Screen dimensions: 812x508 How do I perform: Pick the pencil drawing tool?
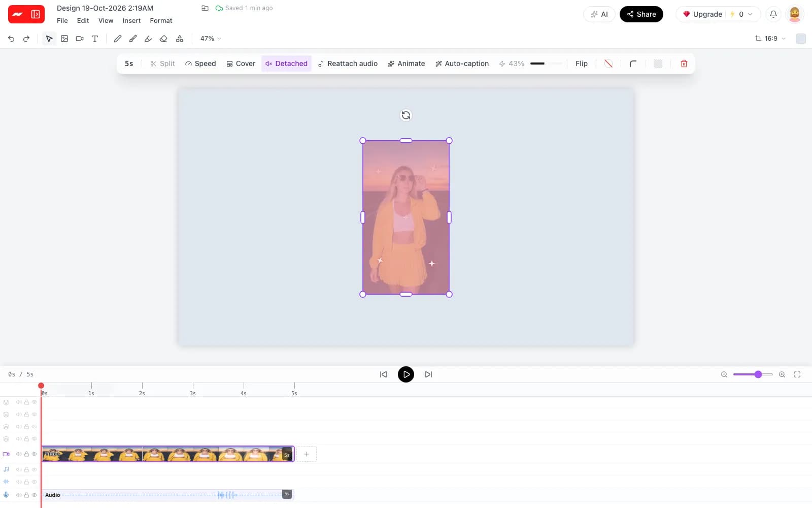pos(118,39)
